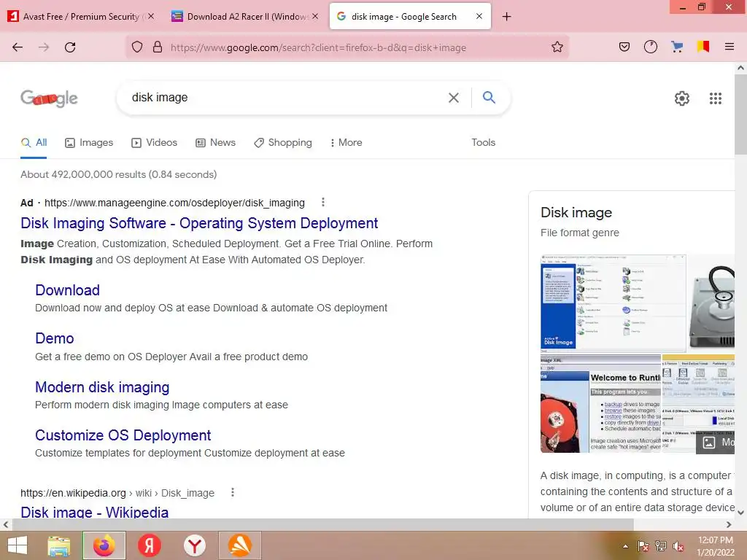Open the tracking protection shield icon
Viewport: 747px width, 560px height.
tap(137, 47)
